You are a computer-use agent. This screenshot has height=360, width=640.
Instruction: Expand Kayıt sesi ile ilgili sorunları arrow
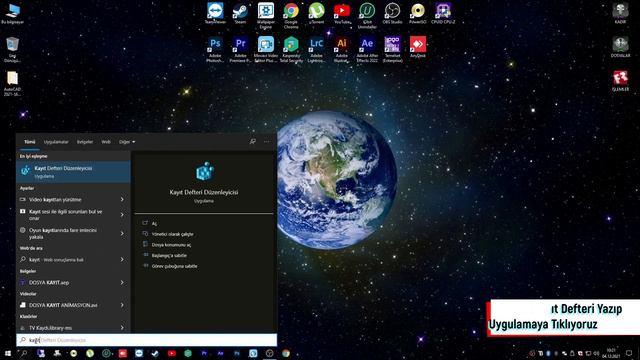point(122,215)
